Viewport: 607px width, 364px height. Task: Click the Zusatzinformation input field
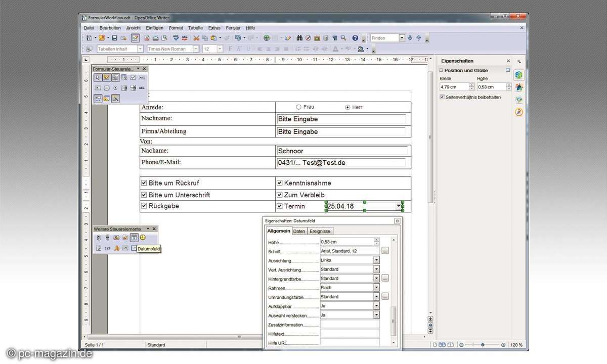[350, 324]
